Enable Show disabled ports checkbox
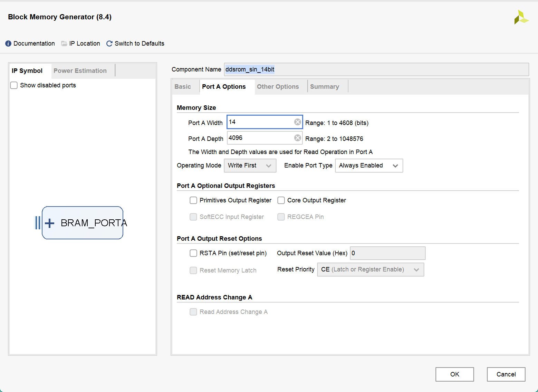The width and height of the screenshot is (538, 392). [14, 85]
